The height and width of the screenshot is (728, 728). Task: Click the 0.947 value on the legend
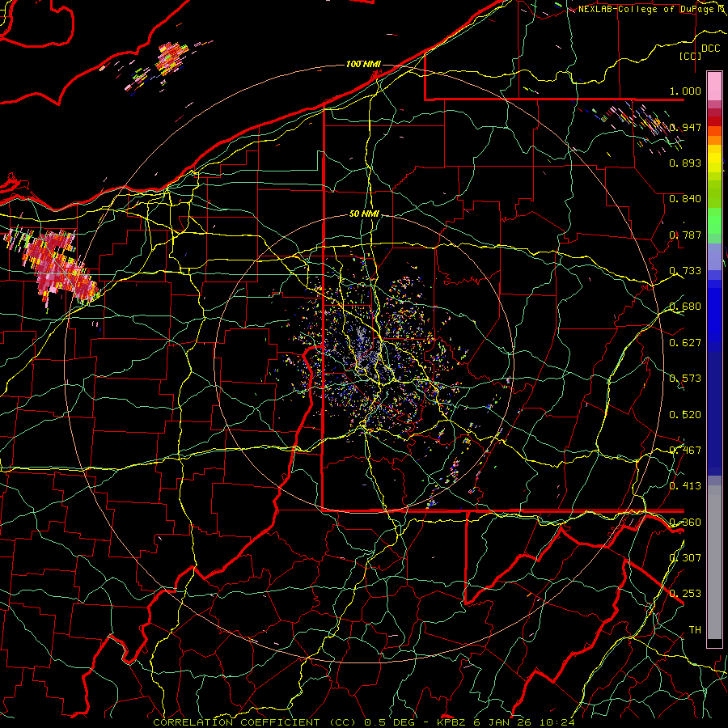point(685,127)
